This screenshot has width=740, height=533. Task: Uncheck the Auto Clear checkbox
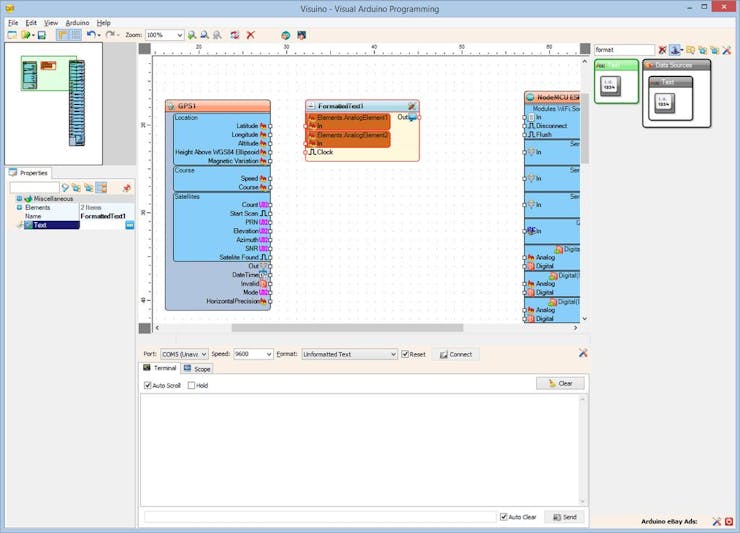click(x=504, y=517)
